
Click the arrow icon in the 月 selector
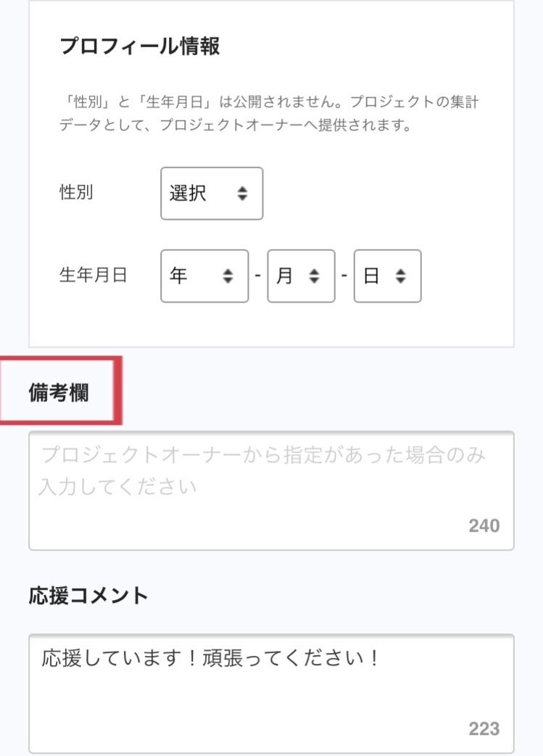315,276
